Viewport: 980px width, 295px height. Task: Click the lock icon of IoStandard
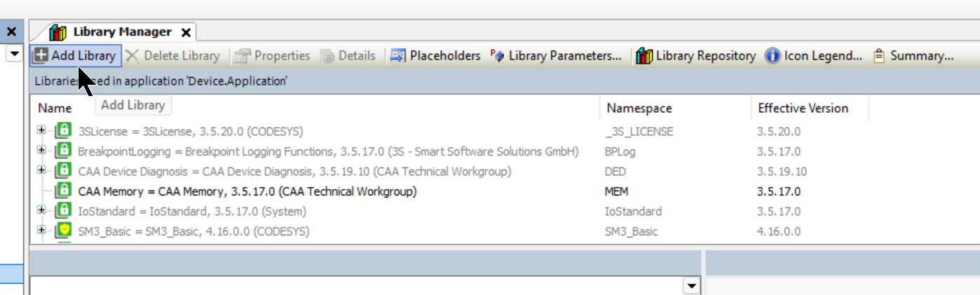pyautogui.click(x=64, y=210)
